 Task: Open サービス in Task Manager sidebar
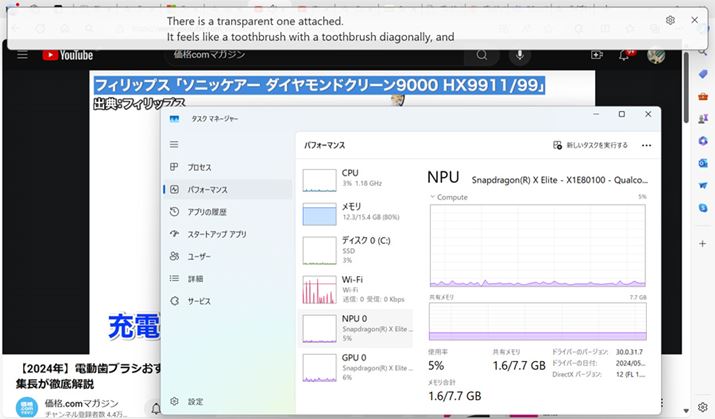[x=199, y=301]
